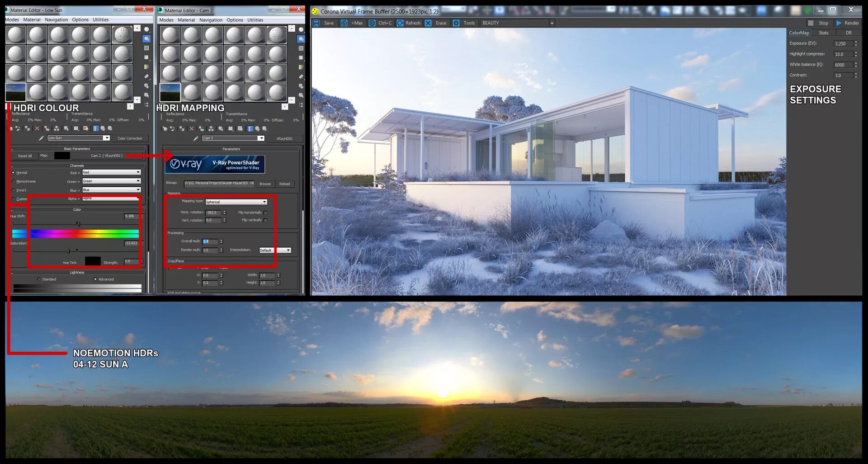The image size is (868, 464).
Task: Enable the Flip horizontally checkbox
Action: [x=265, y=212]
